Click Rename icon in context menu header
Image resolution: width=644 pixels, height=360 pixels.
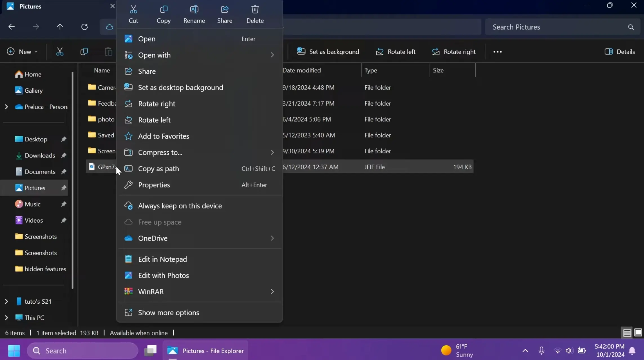[x=194, y=10]
